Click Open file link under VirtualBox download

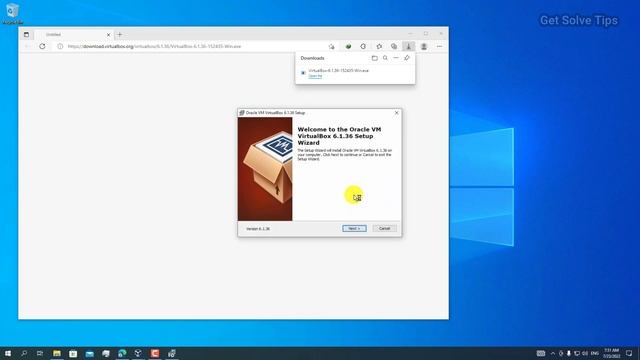coord(315,76)
